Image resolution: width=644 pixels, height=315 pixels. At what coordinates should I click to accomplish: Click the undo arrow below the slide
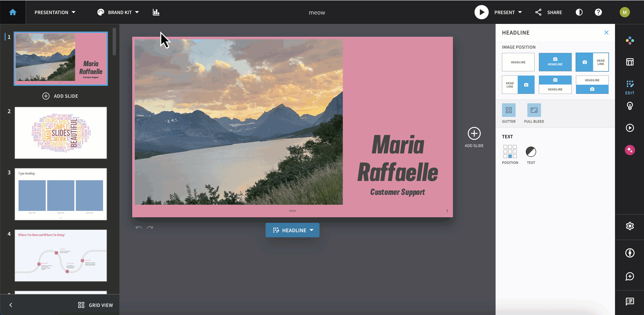click(139, 227)
